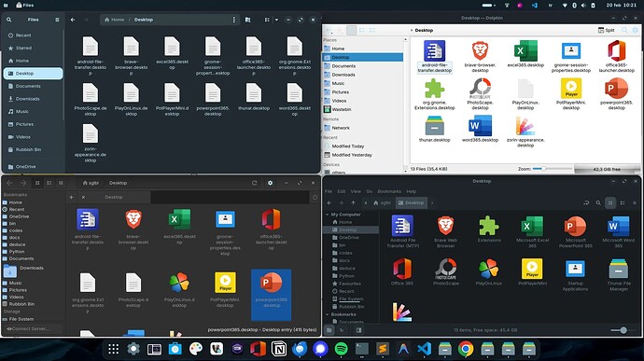Open Edit menu in Nemo
The width and height of the screenshot is (644, 361).
pos(342,191)
